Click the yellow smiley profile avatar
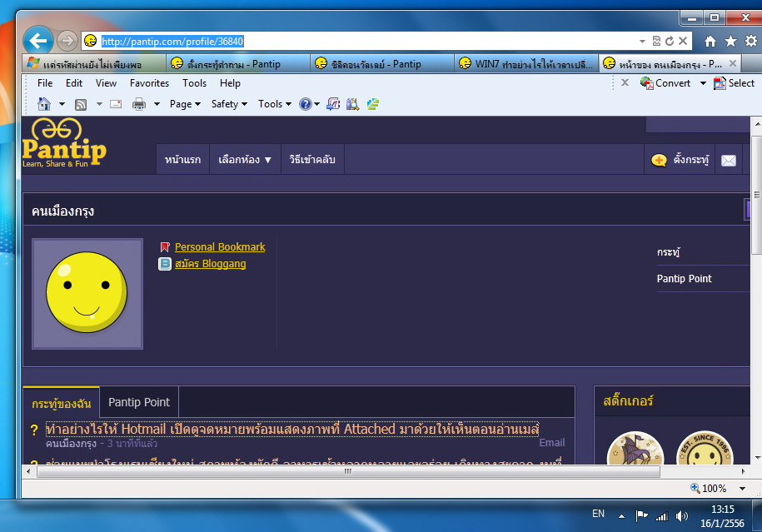The height and width of the screenshot is (532, 762). click(x=87, y=292)
